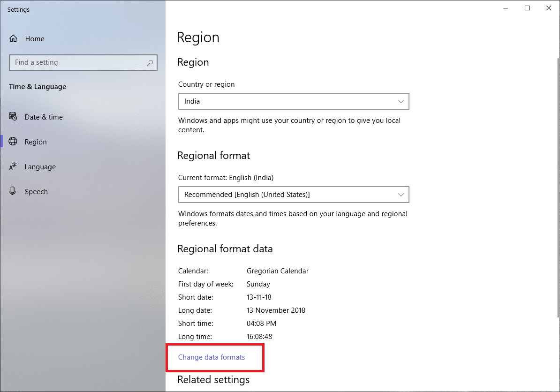Click the Current format: English (India) text
Viewport: 560px width, 392px height.
226,178
